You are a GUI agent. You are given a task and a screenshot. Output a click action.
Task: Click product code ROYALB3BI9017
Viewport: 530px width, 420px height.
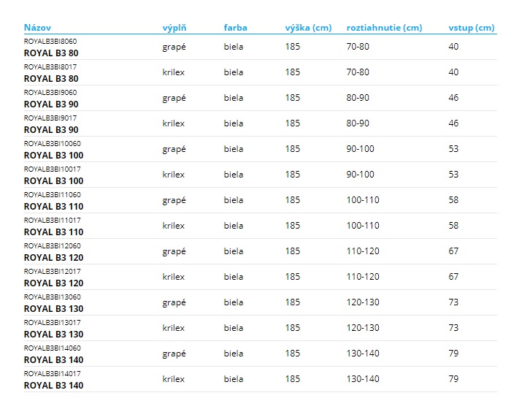point(50,118)
